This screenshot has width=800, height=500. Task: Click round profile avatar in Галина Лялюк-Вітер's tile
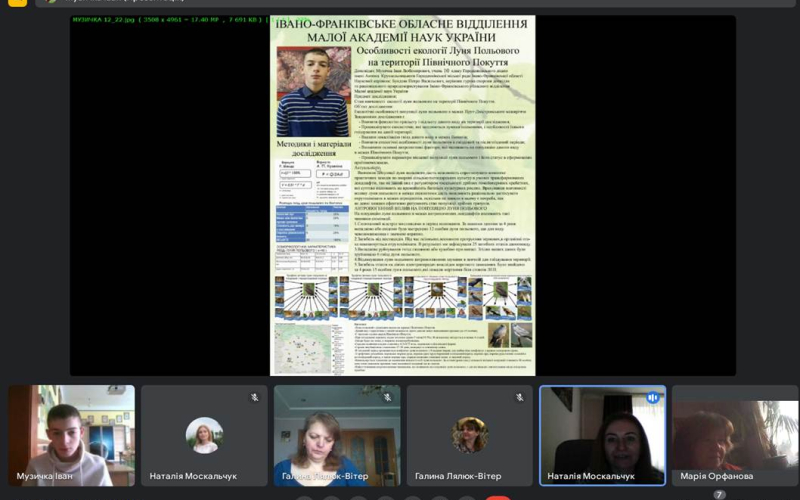(469, 435)
